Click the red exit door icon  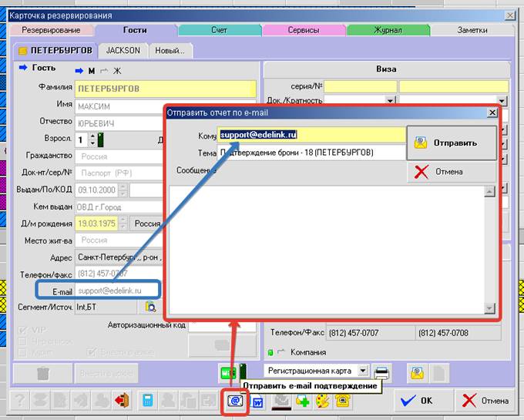click(x=123, y=401)
